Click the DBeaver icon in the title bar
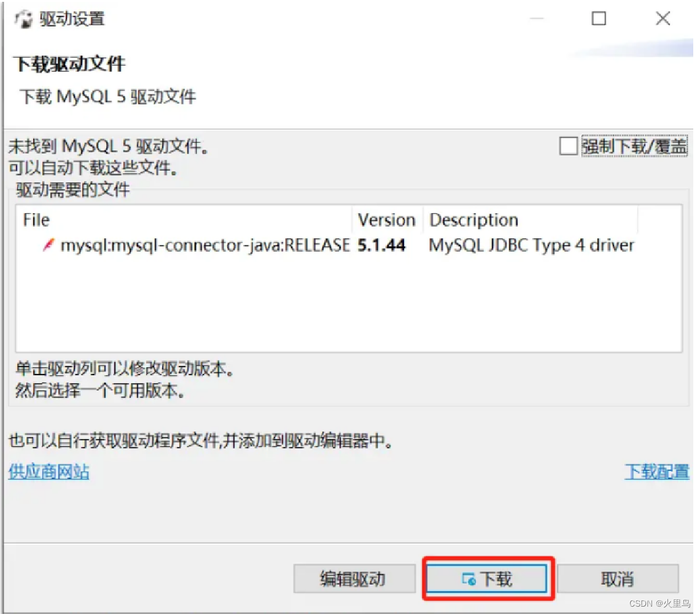The image size is (700, 614). 24,19
